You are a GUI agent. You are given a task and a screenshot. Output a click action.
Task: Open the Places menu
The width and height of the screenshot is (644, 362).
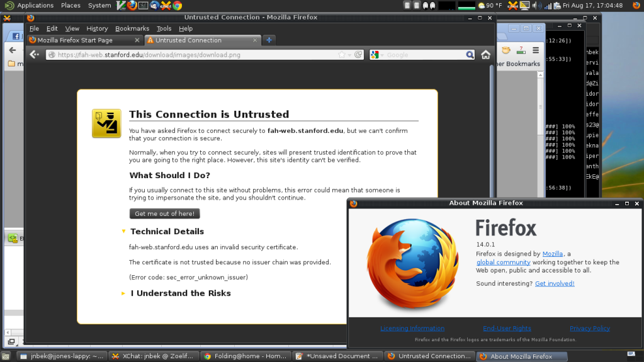[71, 5]
